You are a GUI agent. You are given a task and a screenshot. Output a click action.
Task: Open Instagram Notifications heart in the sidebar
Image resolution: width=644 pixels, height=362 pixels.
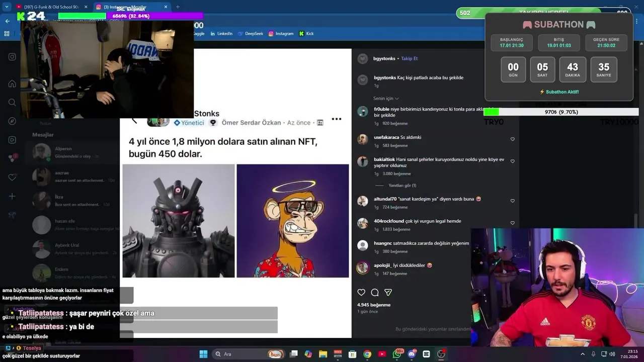pyautogui.click(x=12, y=177)
